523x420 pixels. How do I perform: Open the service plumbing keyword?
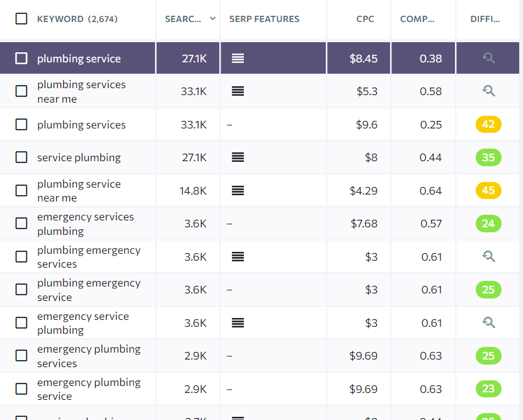tap(79, 157)
